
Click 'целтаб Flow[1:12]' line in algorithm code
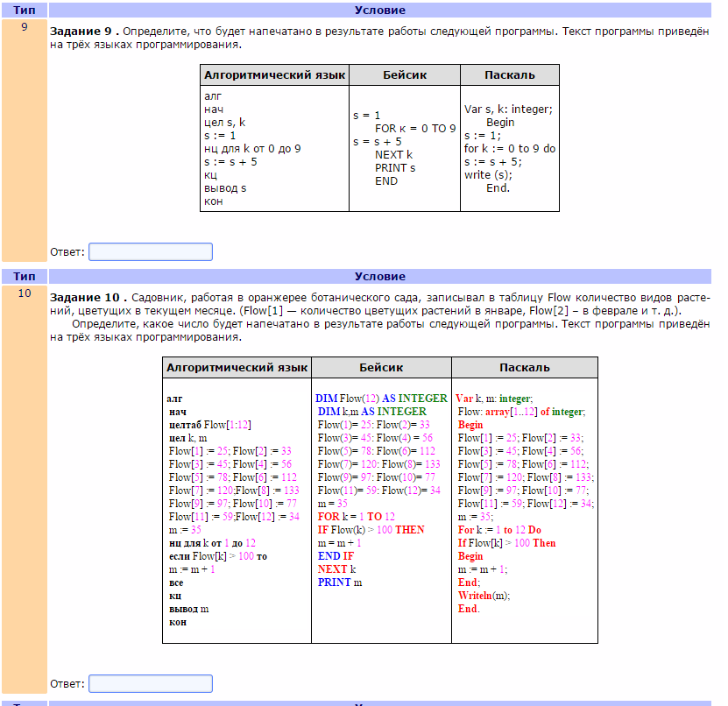(x=210, y=425)
